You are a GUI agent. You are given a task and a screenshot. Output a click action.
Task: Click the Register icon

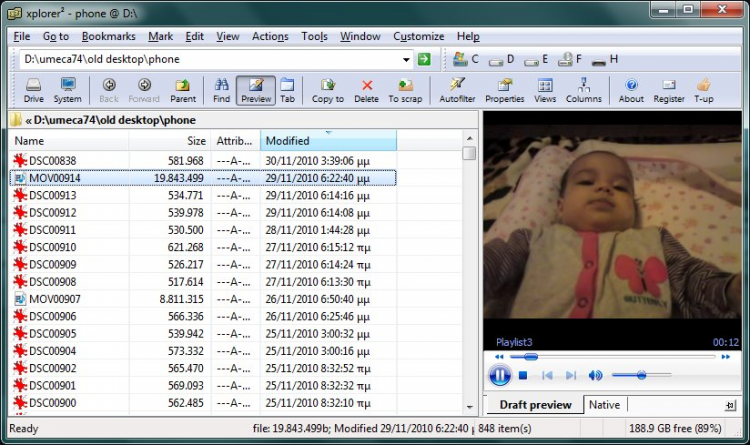pos(669,90)
